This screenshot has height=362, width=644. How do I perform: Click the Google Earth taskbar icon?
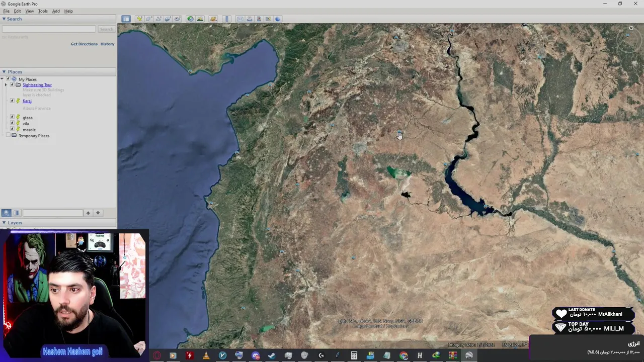(469, 356)
